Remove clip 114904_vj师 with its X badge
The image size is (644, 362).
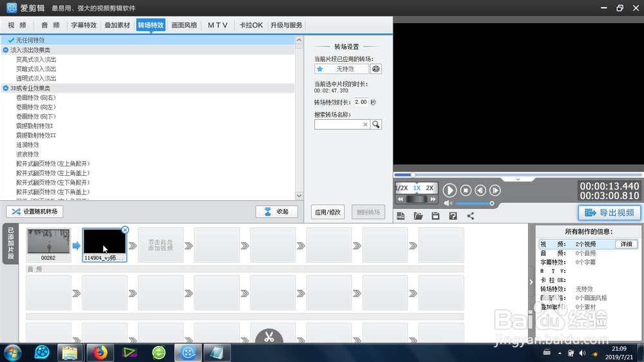(x=126, y=230)
